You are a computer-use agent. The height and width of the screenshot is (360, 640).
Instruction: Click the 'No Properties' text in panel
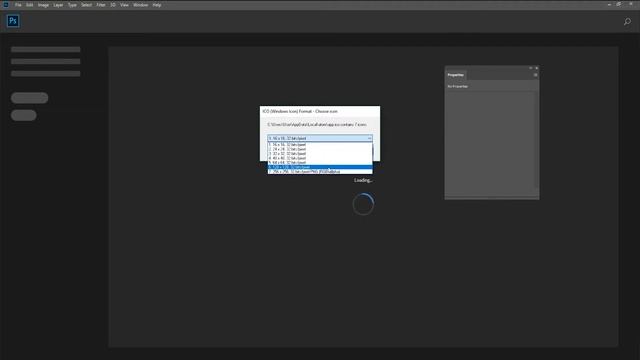458,87
